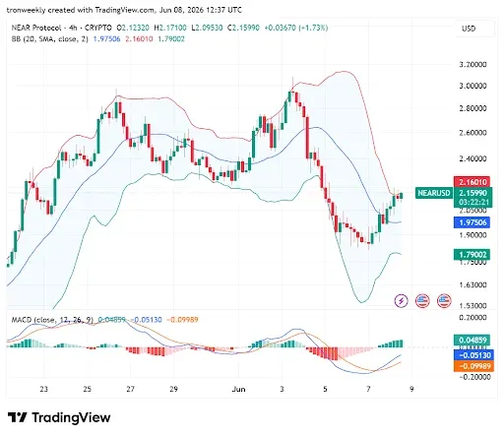
Task: Click the low value L2.09530 in header
Action: (207, 28)
